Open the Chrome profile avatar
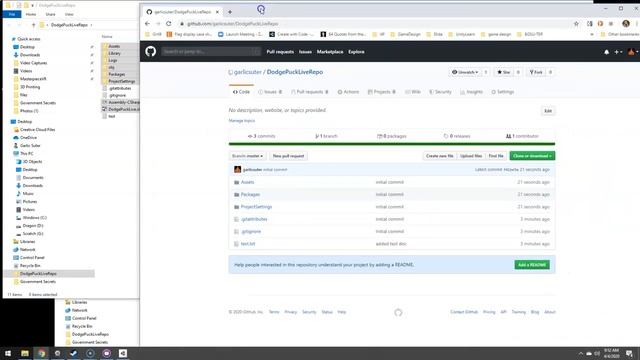 [x=626, y=24]
